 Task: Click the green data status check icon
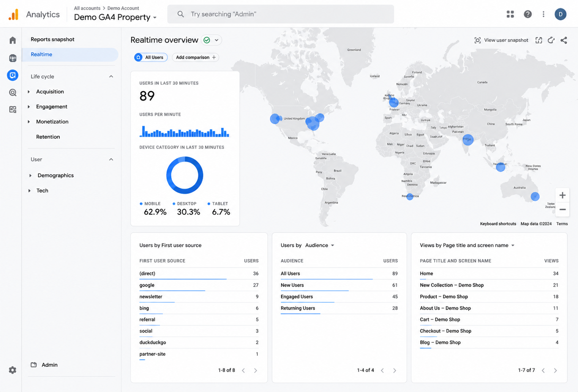click(x=207, y=40)
